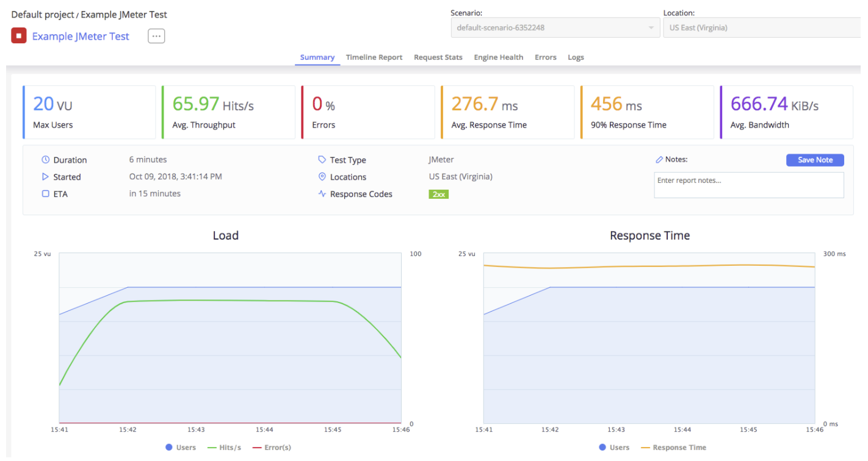Click the Save Note button
The width and height of the screenshot is (868, 461).
tap(815, 160)
